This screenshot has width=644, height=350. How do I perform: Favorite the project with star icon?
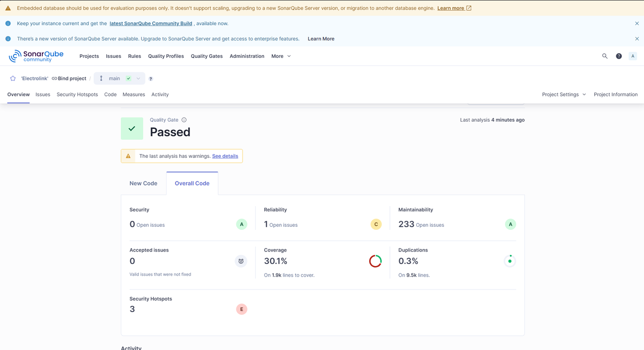point(13,78)
